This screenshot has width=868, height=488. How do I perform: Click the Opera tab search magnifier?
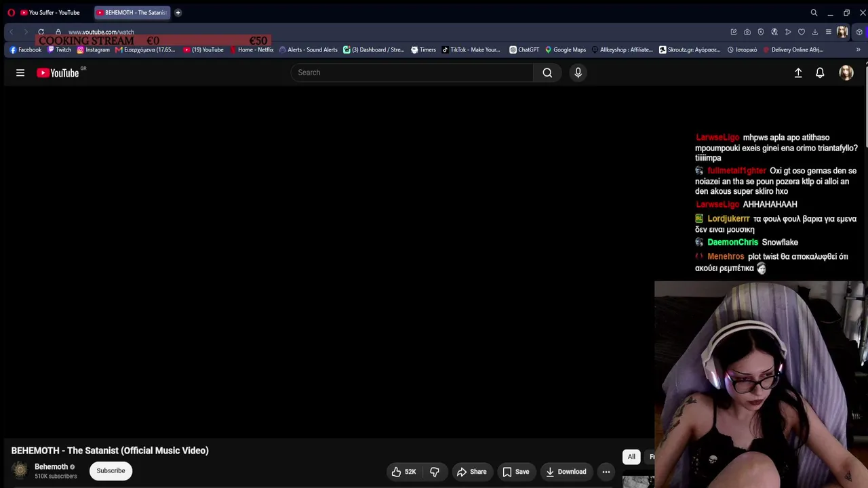[814, 12]
